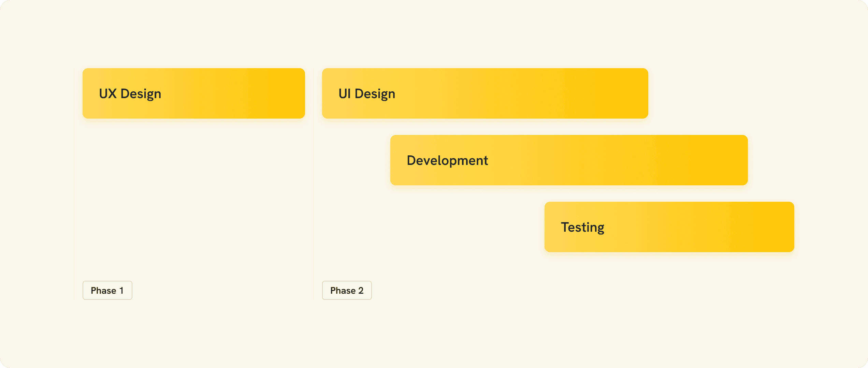The width and height of the screenshot is (868, 368).
Task: Click the 'UX Design' text
Action: [x=130, y=94]
